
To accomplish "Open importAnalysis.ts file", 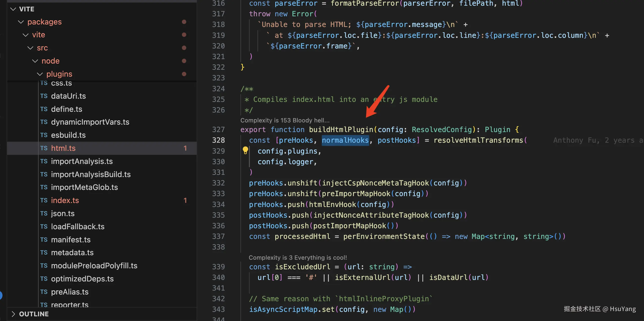I will tap(82, 161).
